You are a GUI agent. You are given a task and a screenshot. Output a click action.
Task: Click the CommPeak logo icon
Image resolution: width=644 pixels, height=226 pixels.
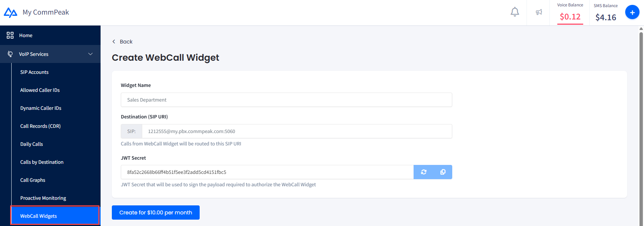coord(10,12)
